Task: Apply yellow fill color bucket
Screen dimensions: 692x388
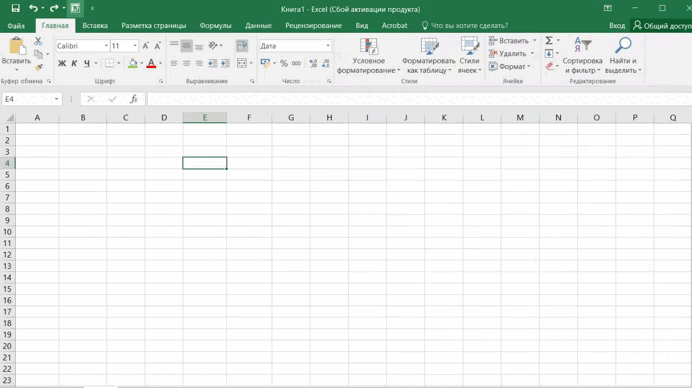Action: tap(132, 64)
